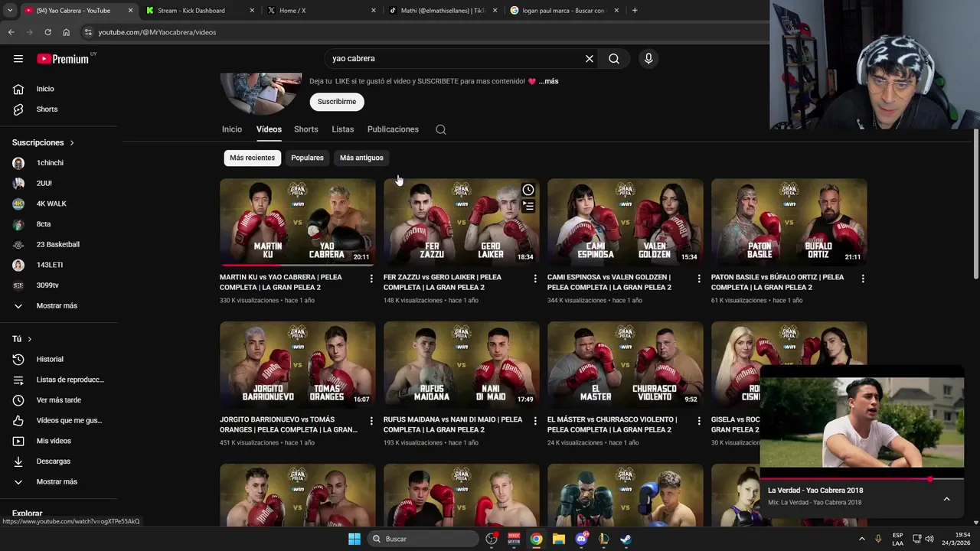
Task: Click the Windows taskbar Buscar search box
Action: click(x=423, y=539)
